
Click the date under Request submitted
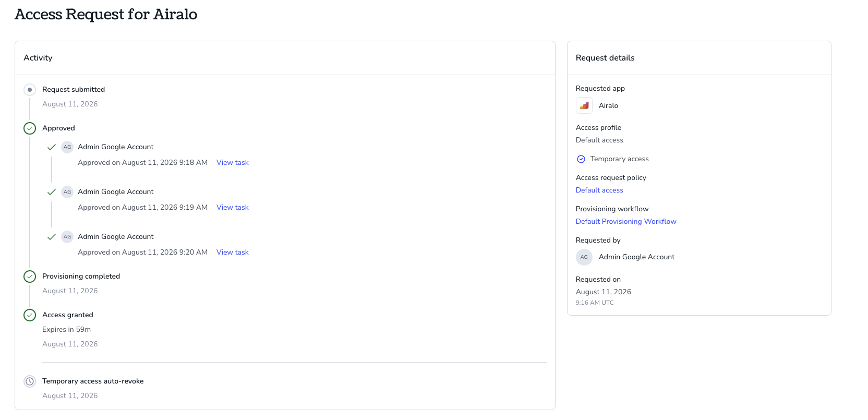click(70, 104)
